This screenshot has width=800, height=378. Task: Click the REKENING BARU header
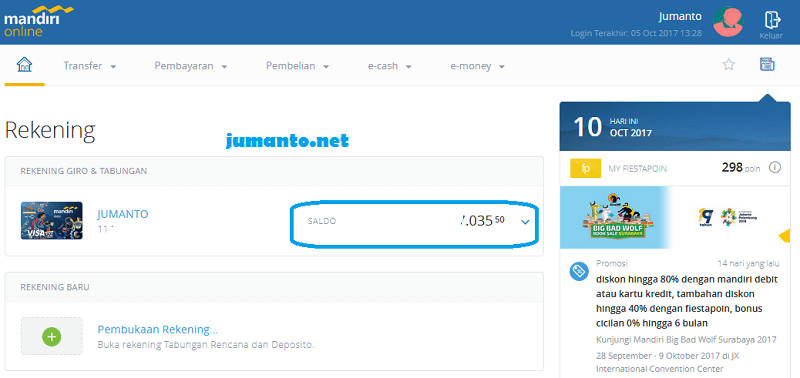(55, 287)
